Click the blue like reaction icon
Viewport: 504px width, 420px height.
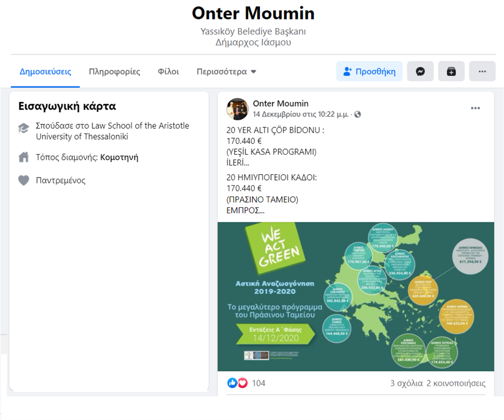(233, 383)
